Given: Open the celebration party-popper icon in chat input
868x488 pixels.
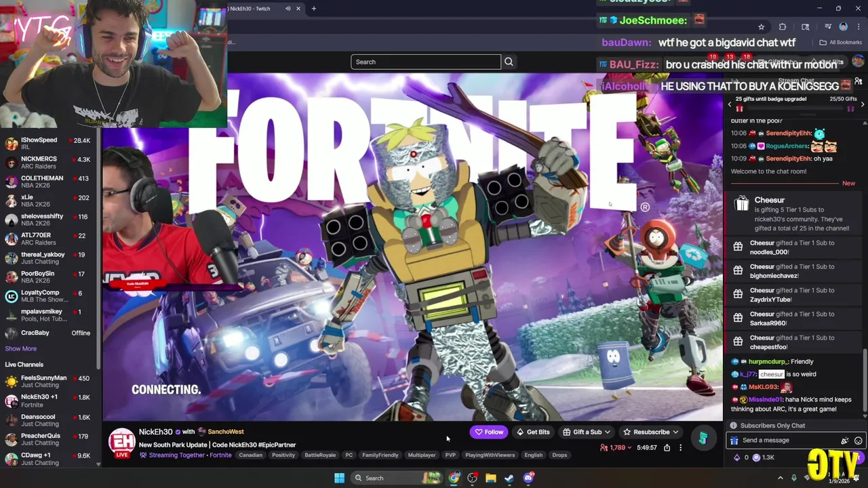Looking at the screenshot, I should [844, 441].
